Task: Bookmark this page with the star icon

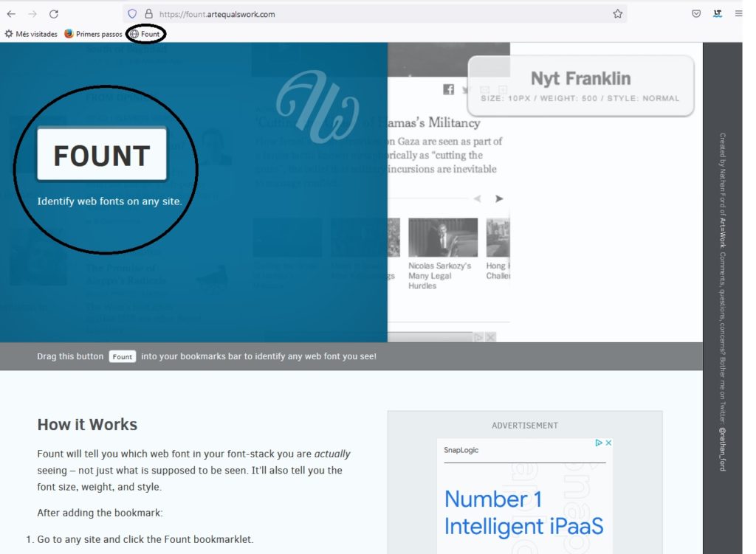Action: click(617, 13)
